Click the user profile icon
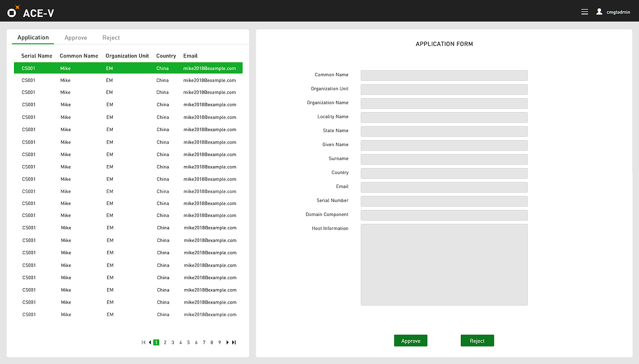Viewport: 639px width, 364px height. [x=599, y=11]
